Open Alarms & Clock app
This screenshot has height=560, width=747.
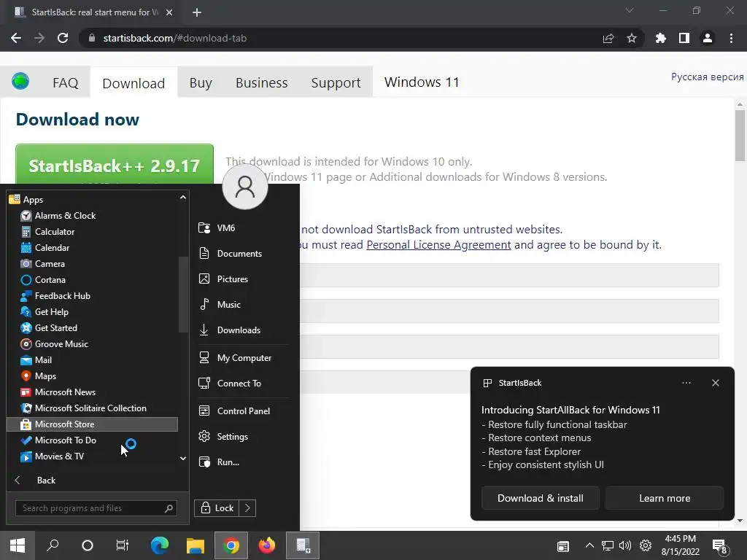click(58, 216)
